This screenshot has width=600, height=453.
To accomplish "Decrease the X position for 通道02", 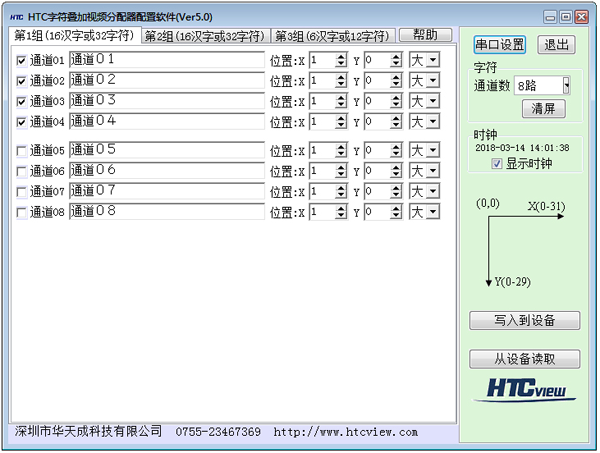I will click(341, 85).
